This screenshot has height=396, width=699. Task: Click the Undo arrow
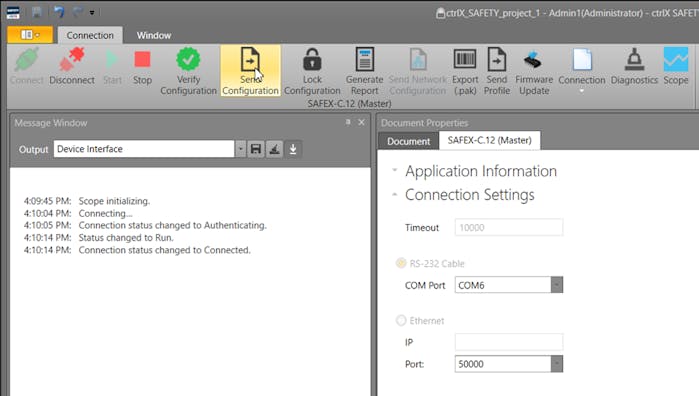point(59,12)
